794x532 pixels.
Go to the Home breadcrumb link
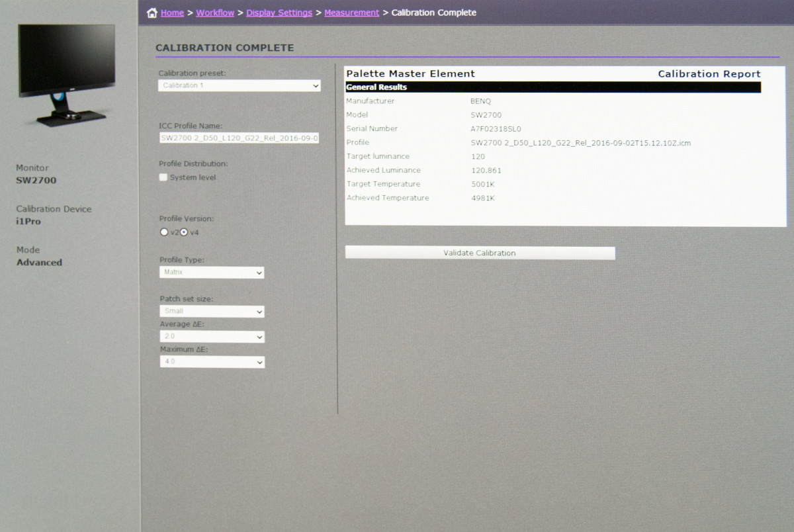(x=172, y=13)
